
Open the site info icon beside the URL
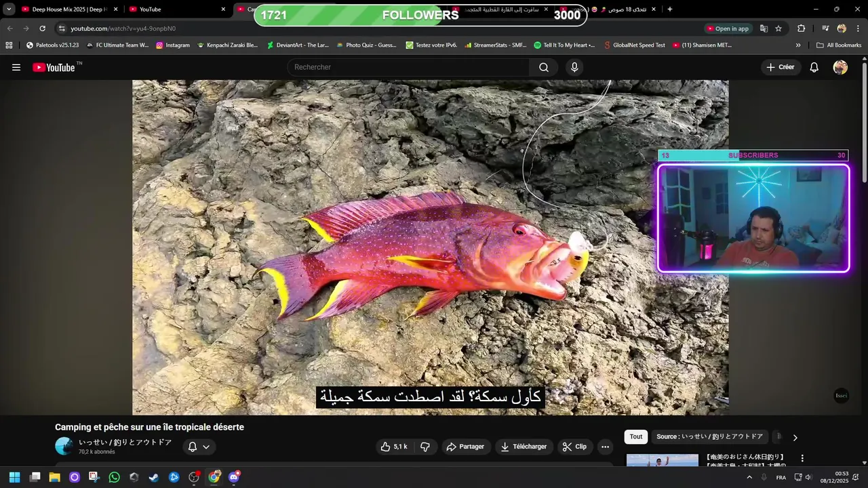62,28
